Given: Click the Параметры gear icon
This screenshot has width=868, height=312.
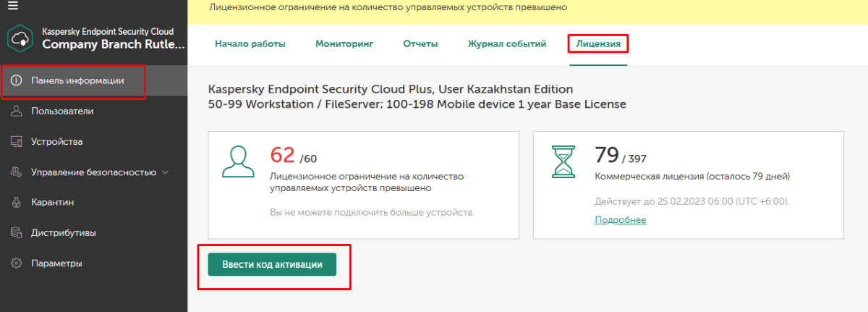Looking at the screenshot, I should 16,263.
